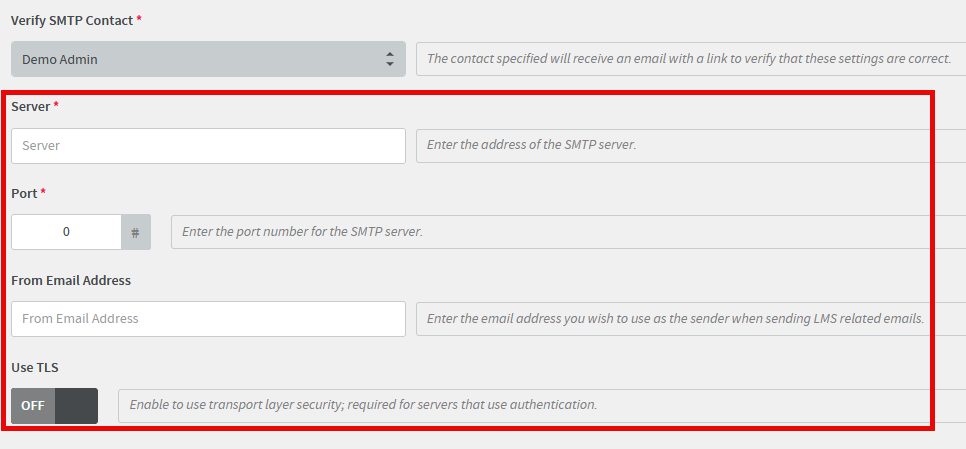Click the port number help text
This screenshot has width=966, height=449.
click(x=302, y=232)
